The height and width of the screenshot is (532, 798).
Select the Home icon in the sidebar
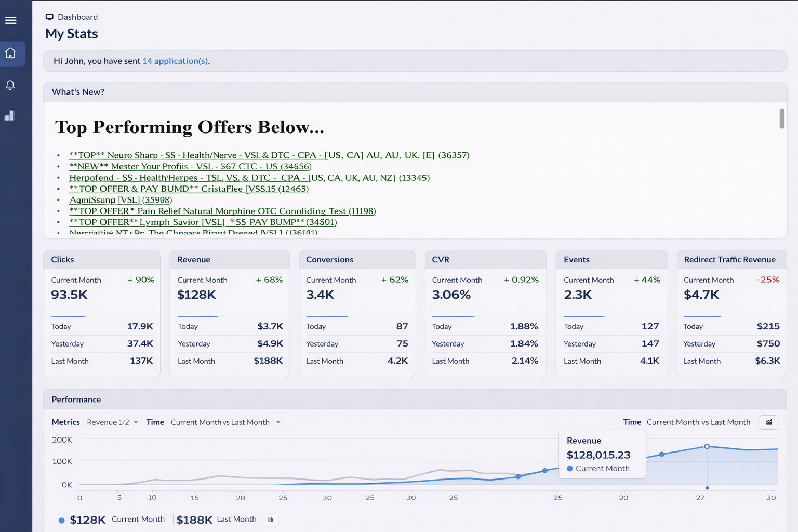[10, 54]
